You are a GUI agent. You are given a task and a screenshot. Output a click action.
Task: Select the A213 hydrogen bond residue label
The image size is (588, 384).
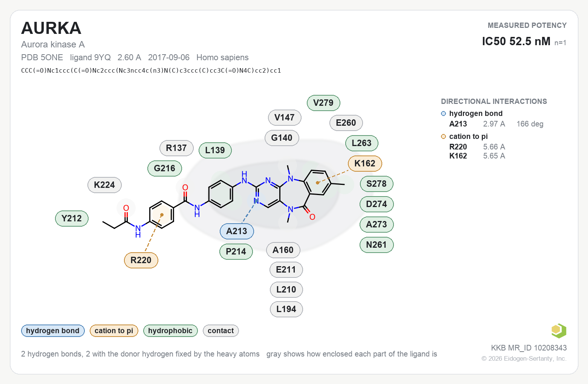[237, 231]
